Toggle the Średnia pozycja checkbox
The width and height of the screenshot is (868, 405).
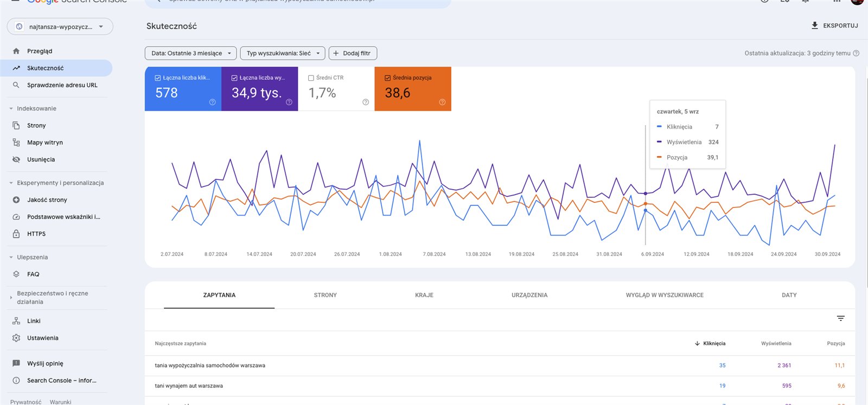[x=387, y=78]
